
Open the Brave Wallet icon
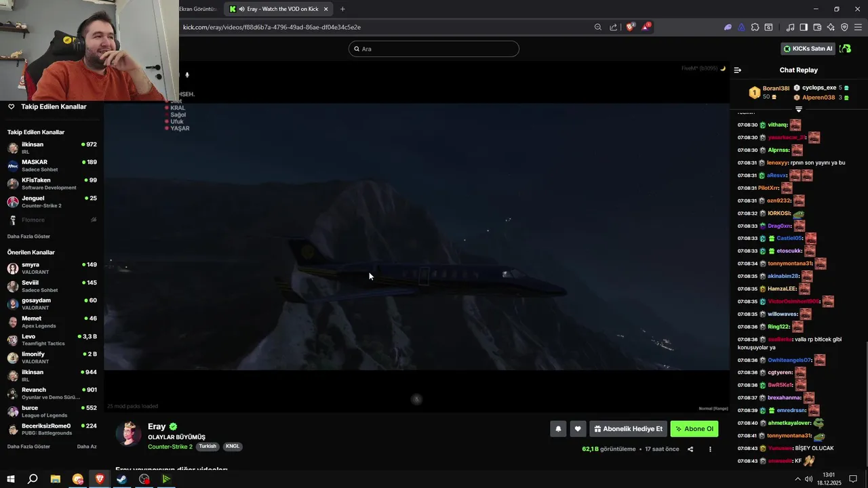tap(817, 27)
